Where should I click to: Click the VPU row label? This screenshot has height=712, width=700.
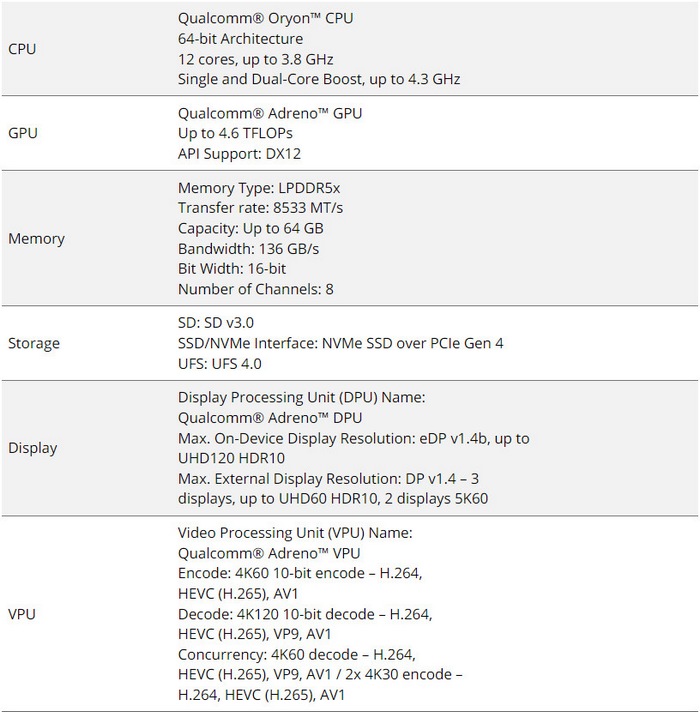tap(22, 614)
